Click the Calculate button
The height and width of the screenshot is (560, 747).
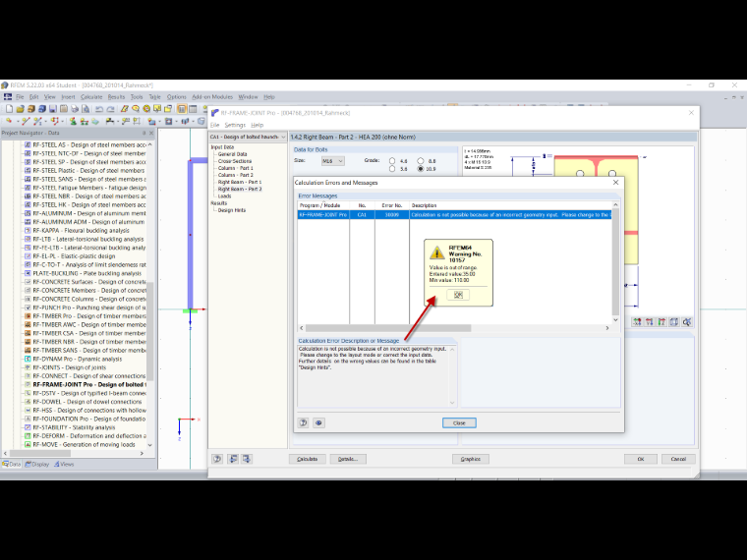point(308,459)
